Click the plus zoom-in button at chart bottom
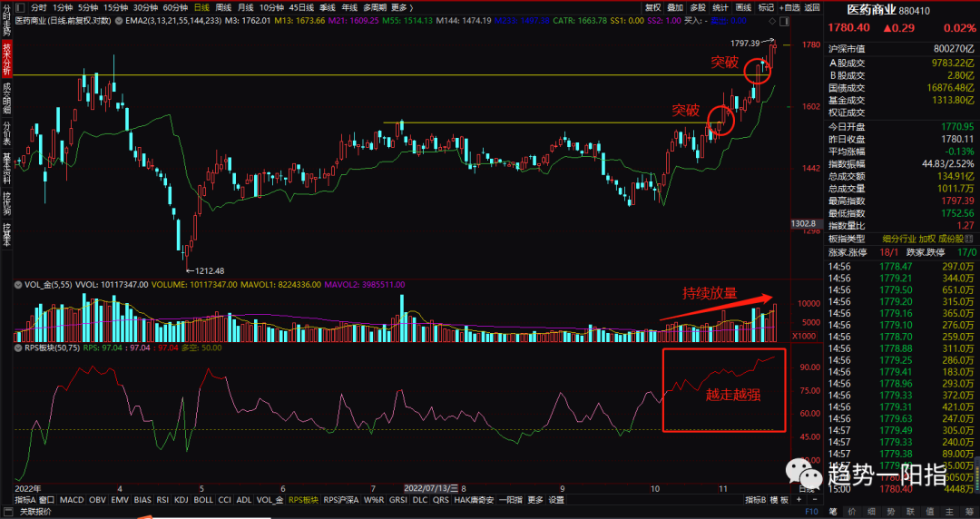Viewport: 980px width, 519px height. (x=799, y=500)
